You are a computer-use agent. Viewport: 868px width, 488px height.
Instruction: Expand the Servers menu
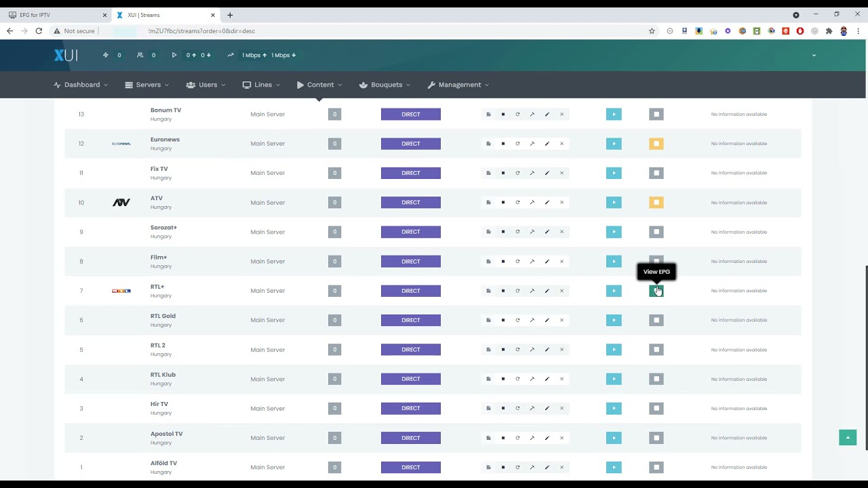click(147, 85)
